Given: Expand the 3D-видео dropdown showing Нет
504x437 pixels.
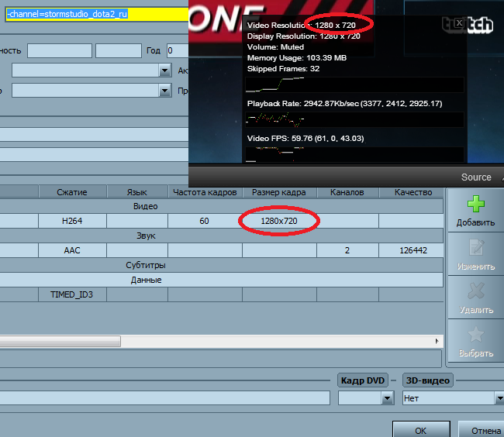Looking at the screenshot, I should tap(498, 398).
